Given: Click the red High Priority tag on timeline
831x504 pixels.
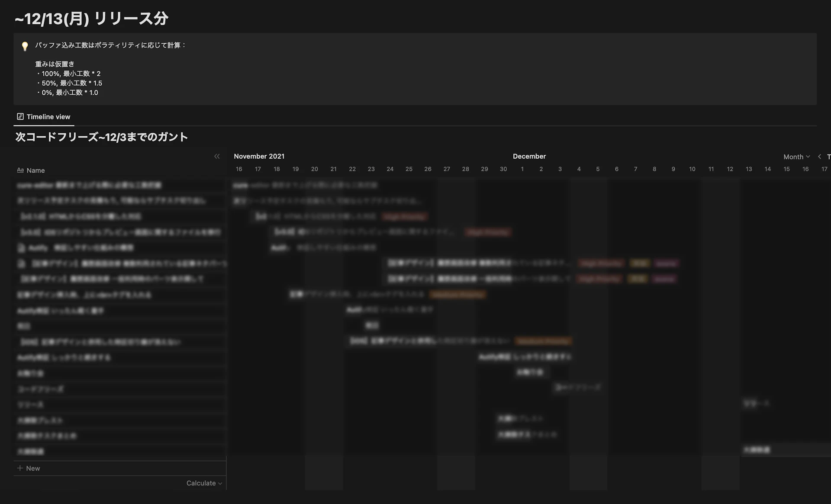Looking at the screenshot, I should [405, 216].
